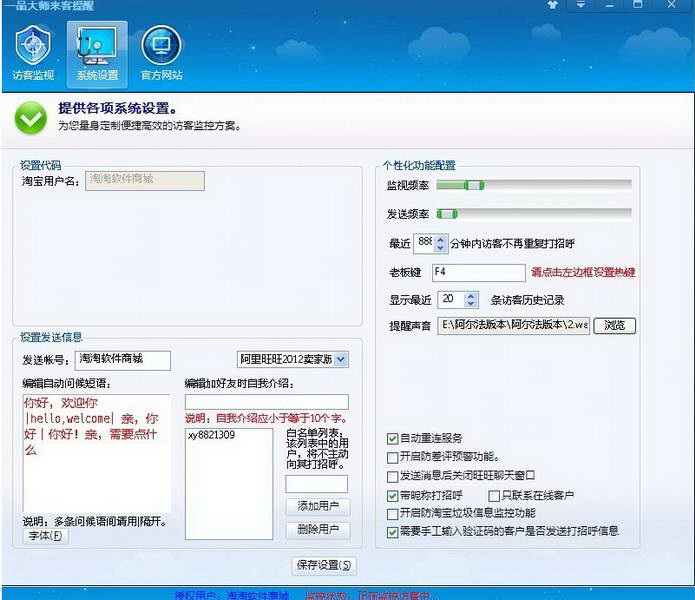Click the 发送频率 slider handle
This screenshot has width=695, height=600.
pyautogui.click(x=447, y=214)
